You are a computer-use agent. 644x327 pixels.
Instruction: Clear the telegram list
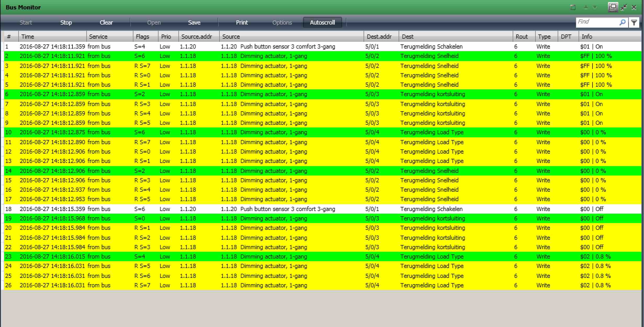106,22
